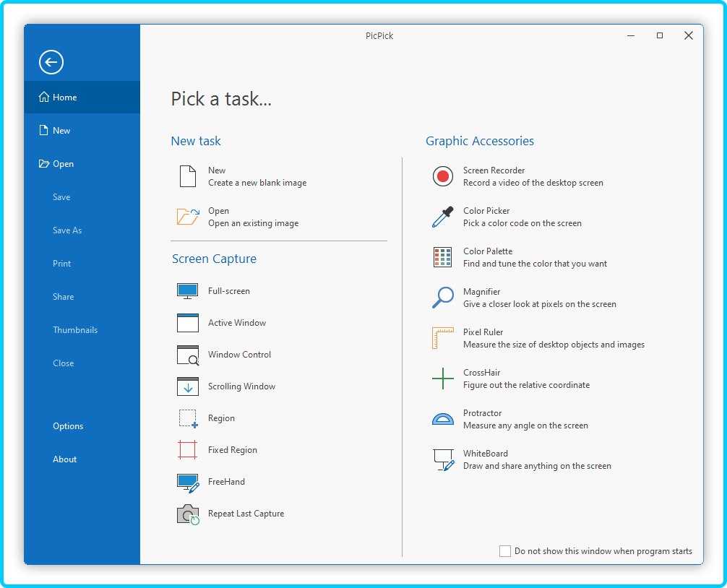Open the Protractor tool icon
Screen dimensions: 727x588
point(442,419)
